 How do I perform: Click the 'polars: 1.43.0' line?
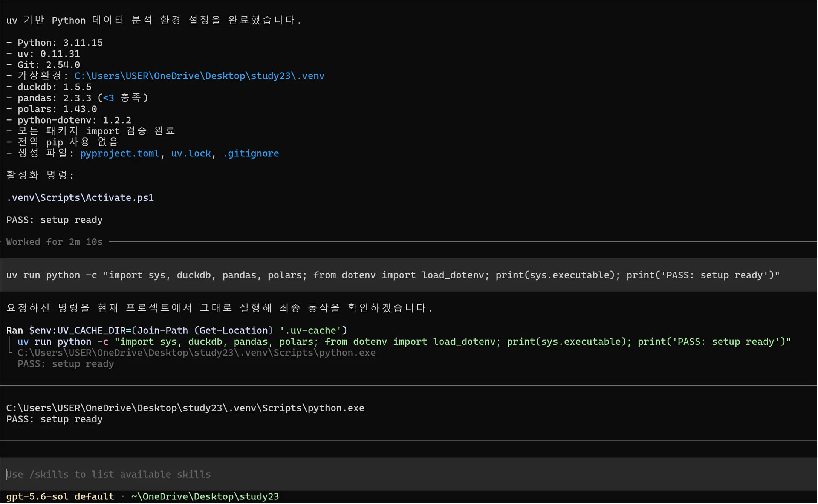52,109
